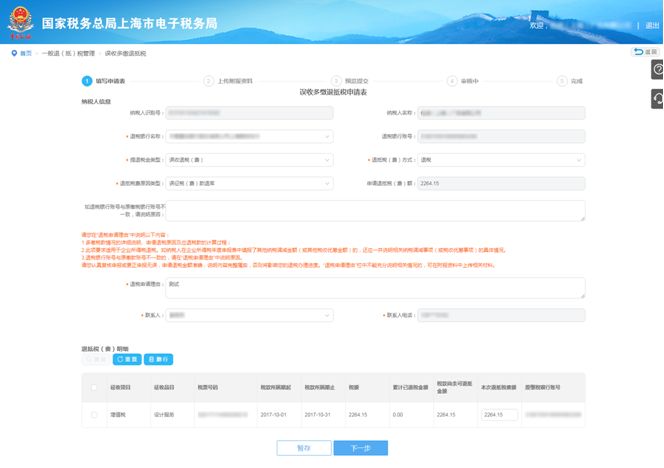Click the 首页 breadcrumb link
The image size is (664, 468).
coord(26,52)
